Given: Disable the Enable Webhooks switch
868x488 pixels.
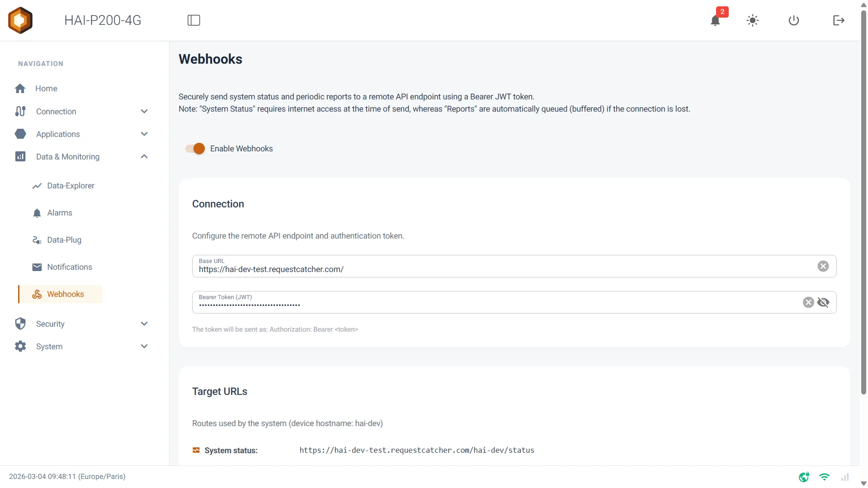Looking at the screenshot, I should pyautogui.click(x=195, y=149).
